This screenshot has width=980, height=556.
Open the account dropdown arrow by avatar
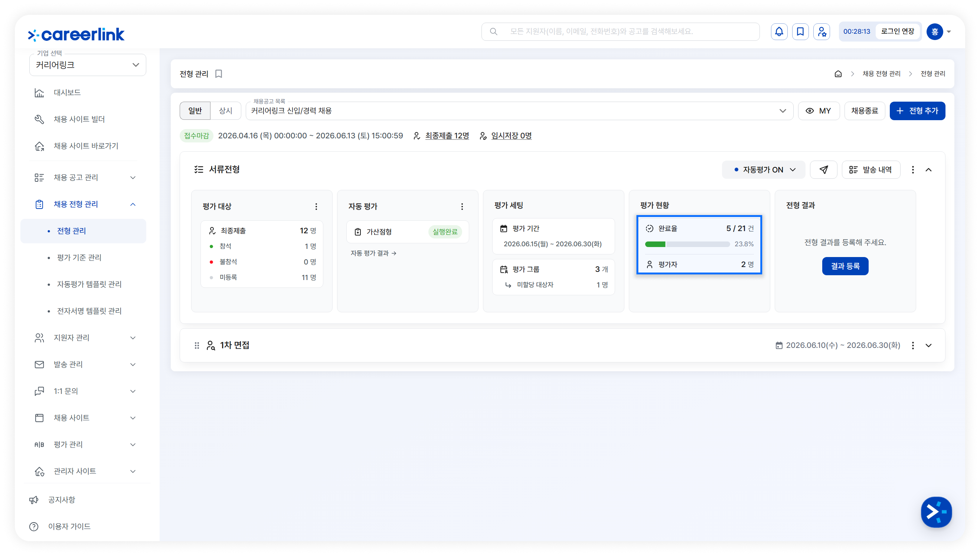point(949,32)
